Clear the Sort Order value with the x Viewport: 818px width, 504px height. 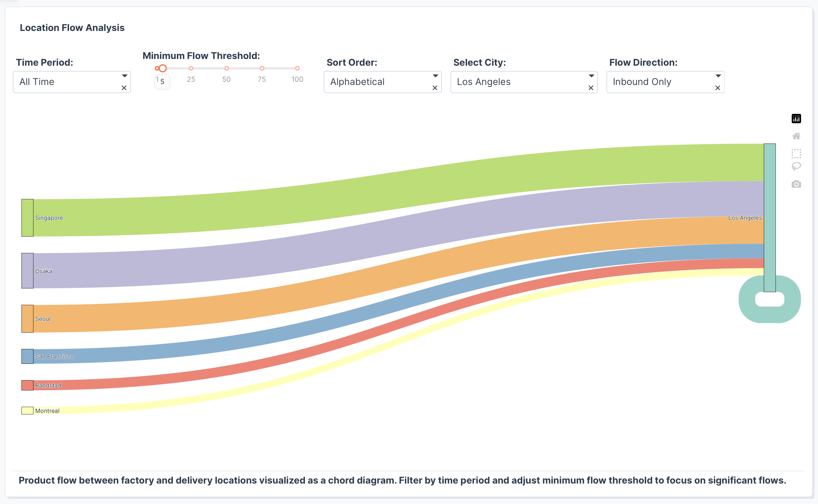tap(435, 88)
